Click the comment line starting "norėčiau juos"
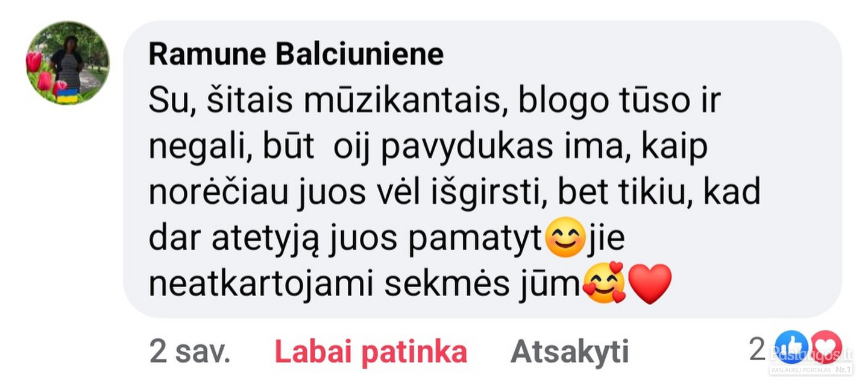Image resolution: width=868 pixels, height=389 pixels. (x=454, y=193)
